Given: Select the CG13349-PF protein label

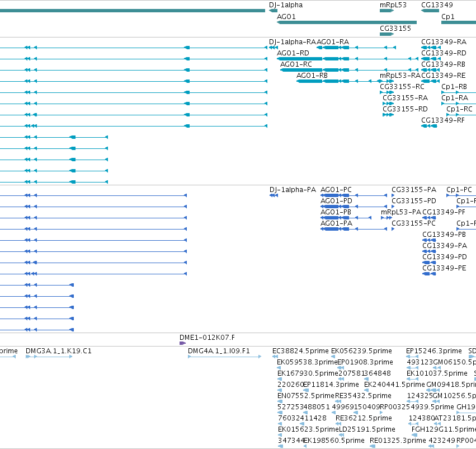Looking at the screenshot, I should coord(444,212).
